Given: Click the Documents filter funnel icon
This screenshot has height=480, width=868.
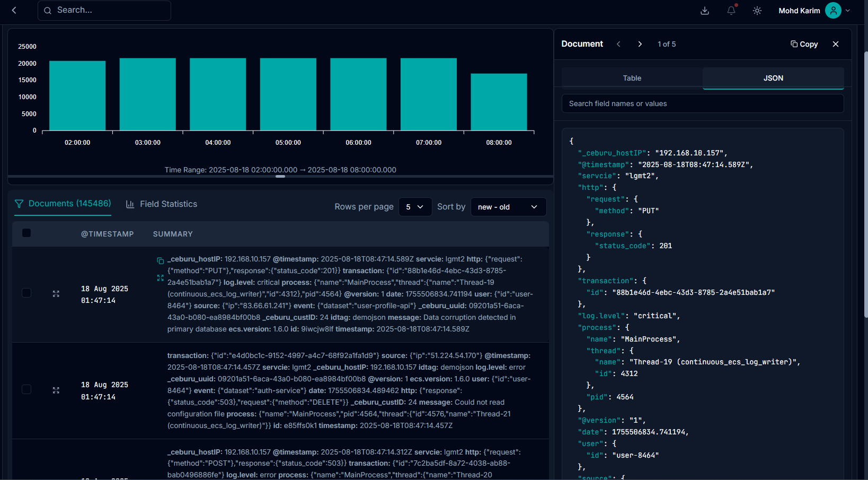Looking at the screenshot, I should [x=19, y=204].
